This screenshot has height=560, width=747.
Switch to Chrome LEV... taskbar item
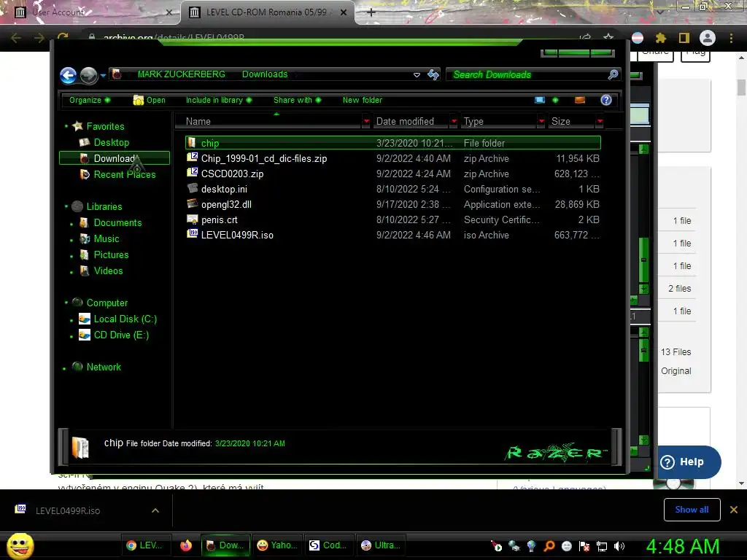[x=144, y=545]
